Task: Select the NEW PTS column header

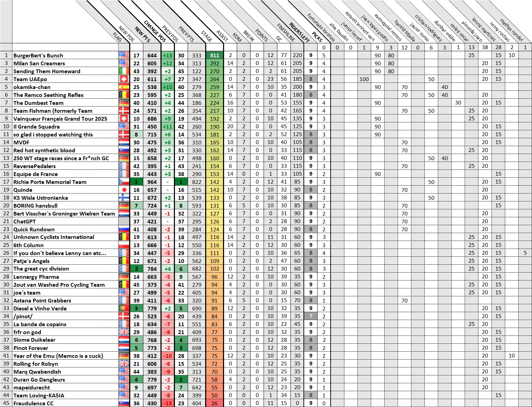Action: (142, 34)
